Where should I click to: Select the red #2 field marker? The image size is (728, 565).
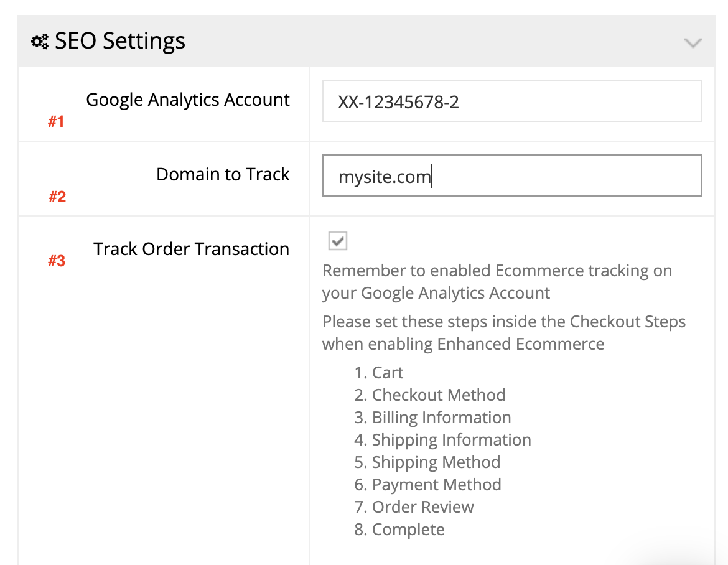[x=57, y=197]
